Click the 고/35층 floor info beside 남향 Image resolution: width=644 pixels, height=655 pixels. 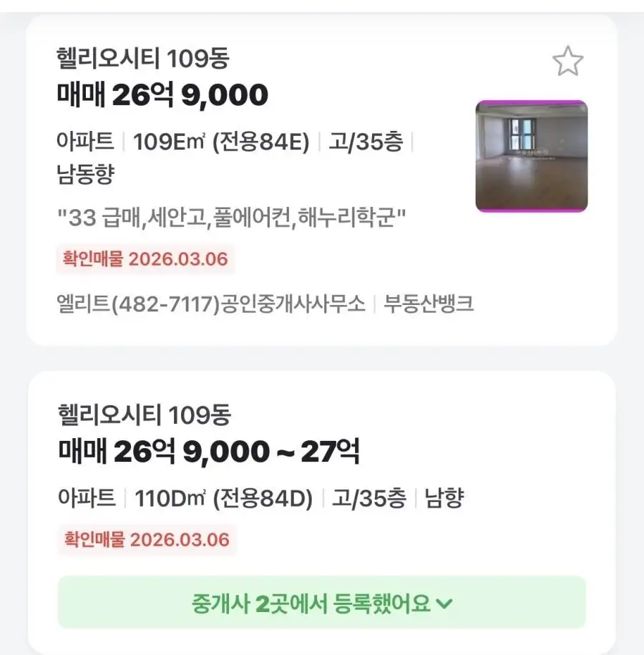point(369,498)
